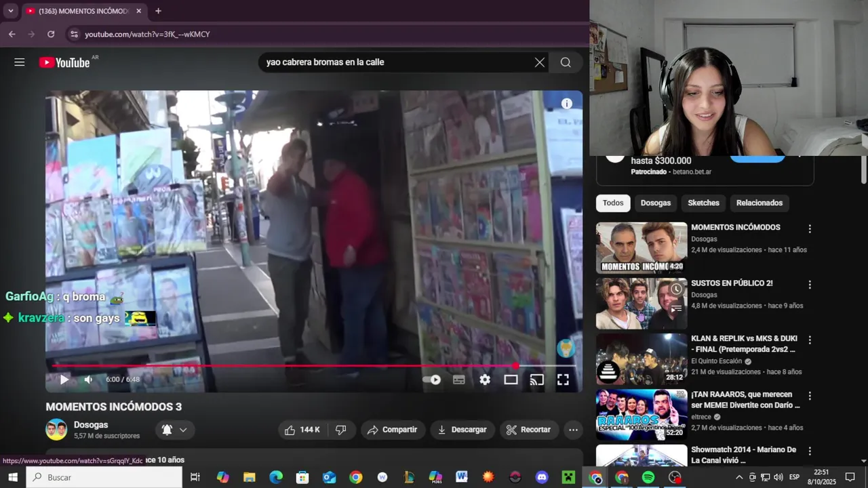Open Showmatch 2014 video title
Image resolution: width=868 pixels, height=488 pixels.
pos(743,455)
